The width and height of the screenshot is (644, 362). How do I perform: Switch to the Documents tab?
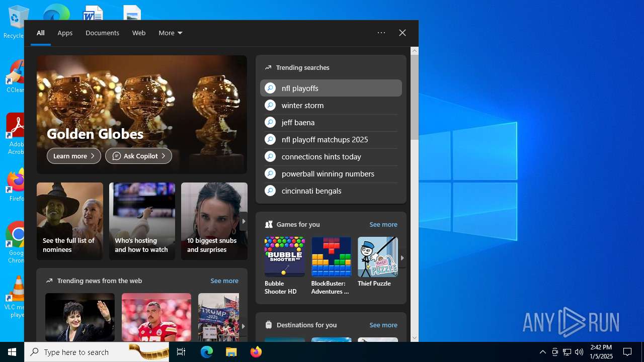[x=102, y=33]
